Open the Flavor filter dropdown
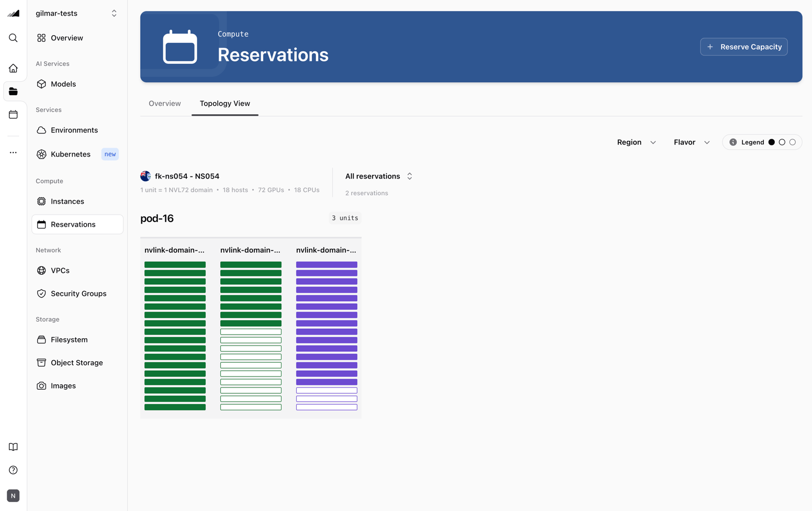This screenshot has height=511, width=812. [692, 142]
